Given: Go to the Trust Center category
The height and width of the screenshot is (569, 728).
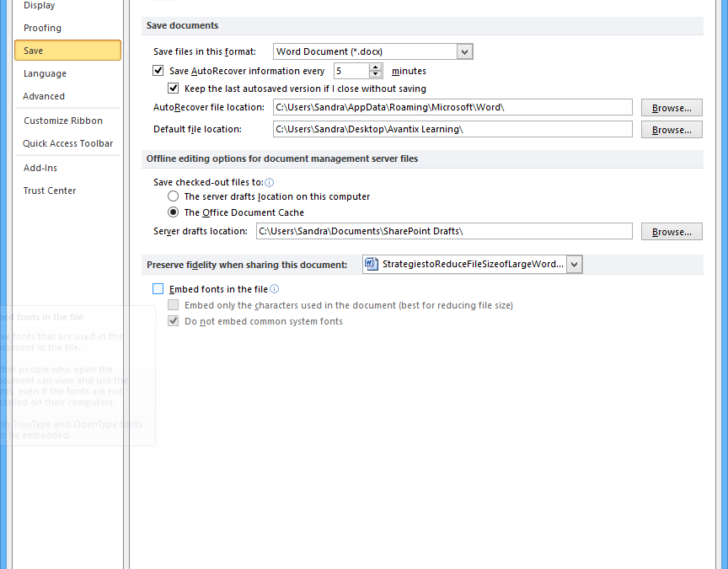Looking at the screenshot, I should [x=50, y=191].
